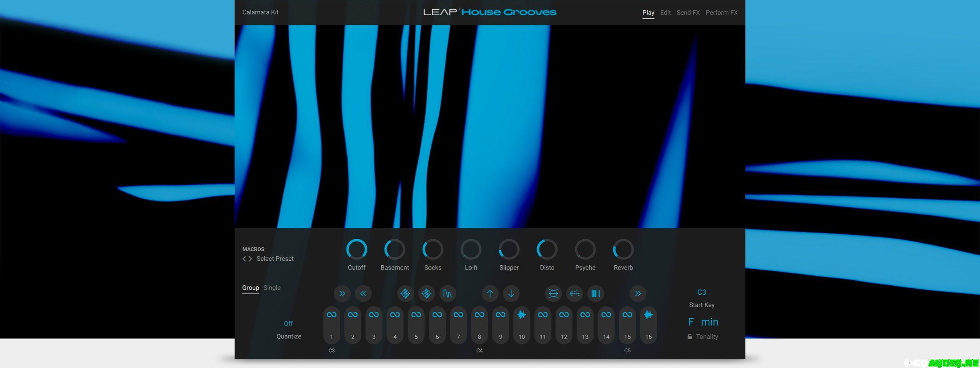The height and width of the screenshot is (368, 980).
Task: Click the C3 Start Key value
Action: [x=701, y=292]
